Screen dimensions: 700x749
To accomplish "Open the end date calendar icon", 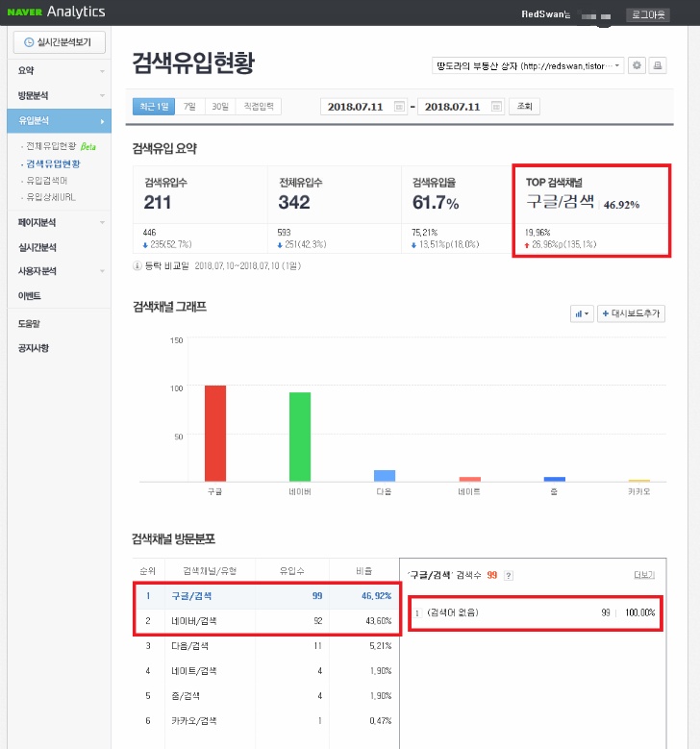I will point(496,107).
